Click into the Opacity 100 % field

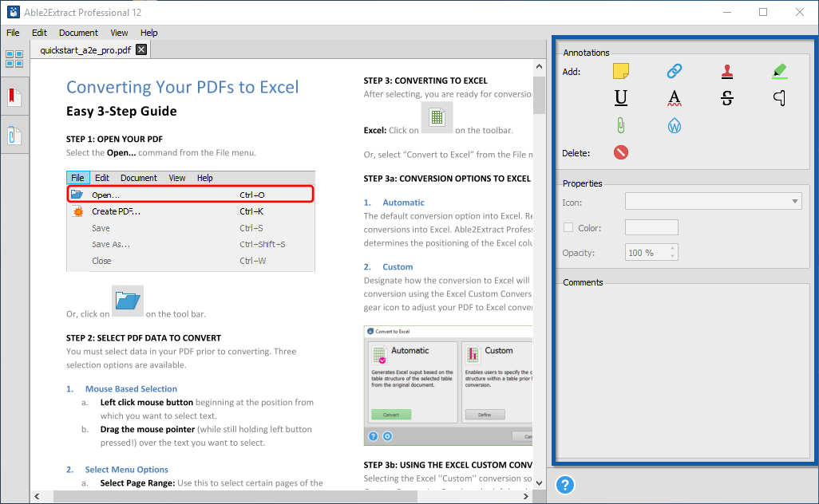point(646,253)
